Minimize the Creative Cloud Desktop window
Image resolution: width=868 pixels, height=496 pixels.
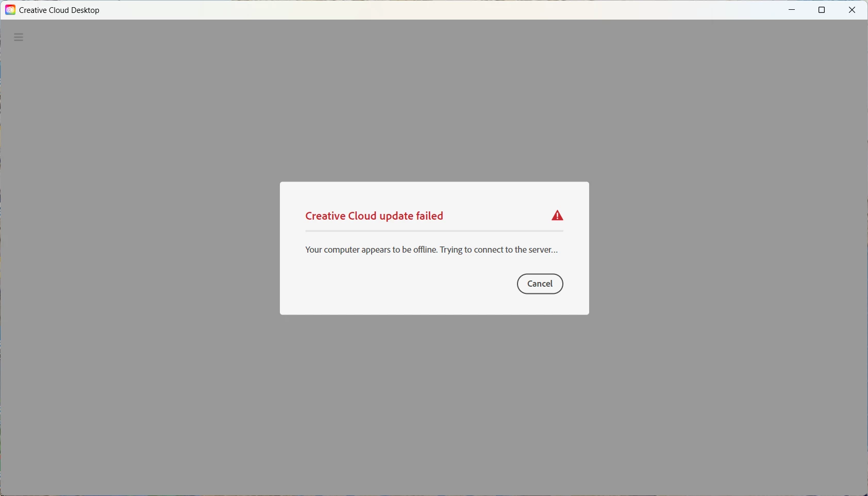792,10
